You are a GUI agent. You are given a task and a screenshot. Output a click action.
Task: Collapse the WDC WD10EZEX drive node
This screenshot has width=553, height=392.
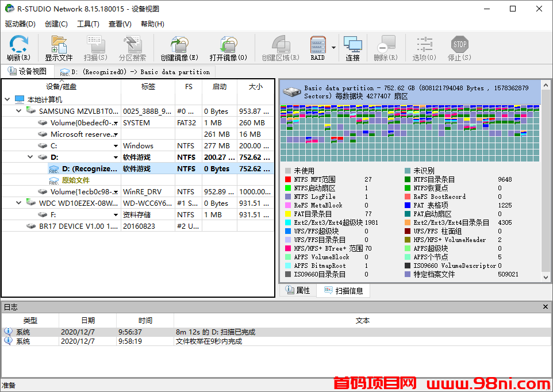coord(17,203)
